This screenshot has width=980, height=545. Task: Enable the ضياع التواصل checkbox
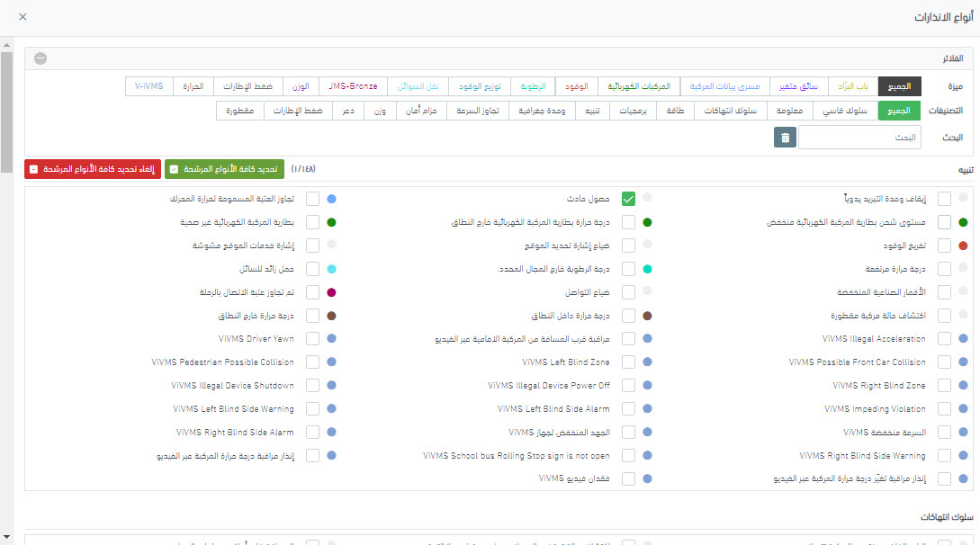628,292
